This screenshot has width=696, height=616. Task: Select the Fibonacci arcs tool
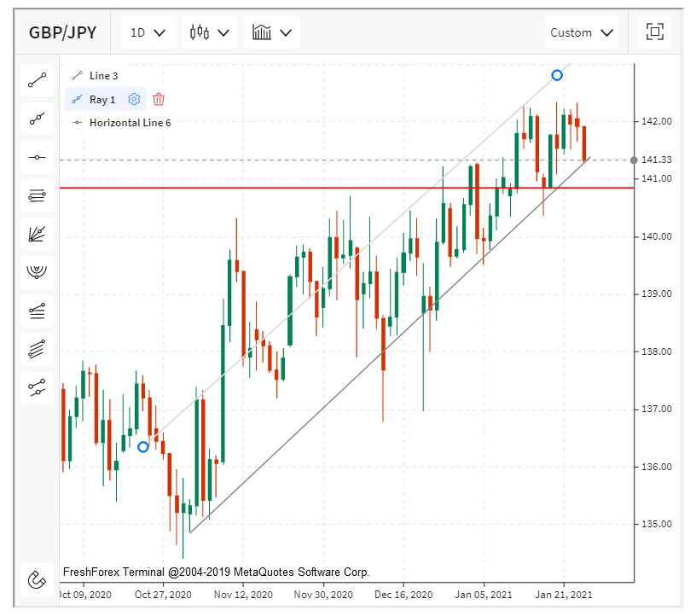click(38, 272)
